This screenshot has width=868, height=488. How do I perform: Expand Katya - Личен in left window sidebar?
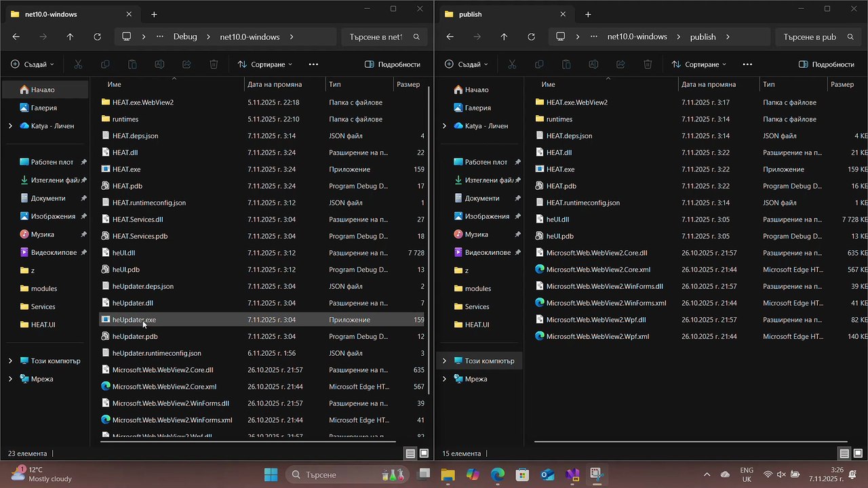coord(10,126)
